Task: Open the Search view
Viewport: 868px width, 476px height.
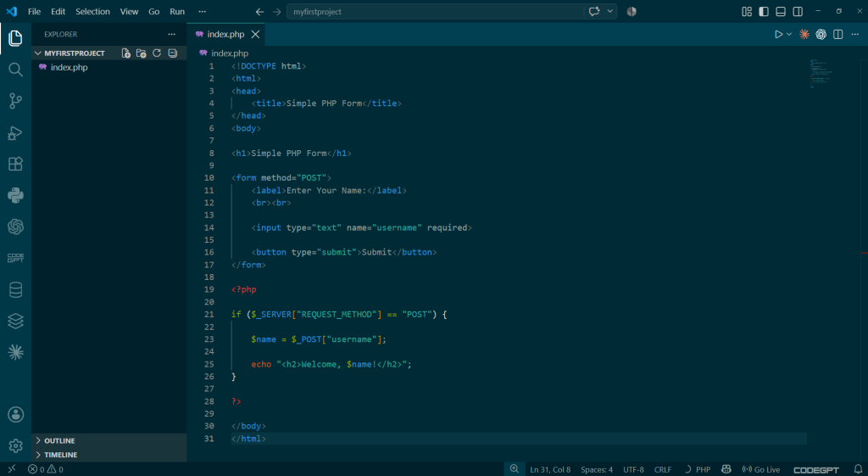Action: pos(15,70)
